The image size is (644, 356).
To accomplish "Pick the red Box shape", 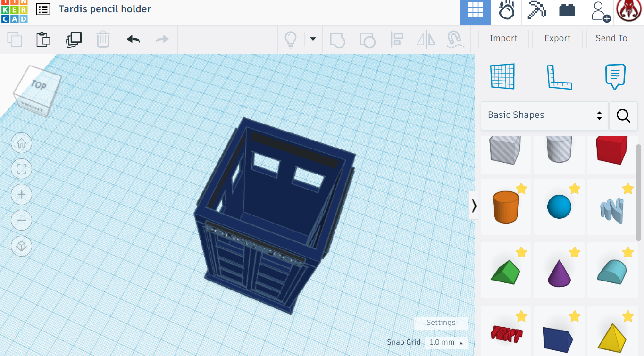I will tap(612, 150).
